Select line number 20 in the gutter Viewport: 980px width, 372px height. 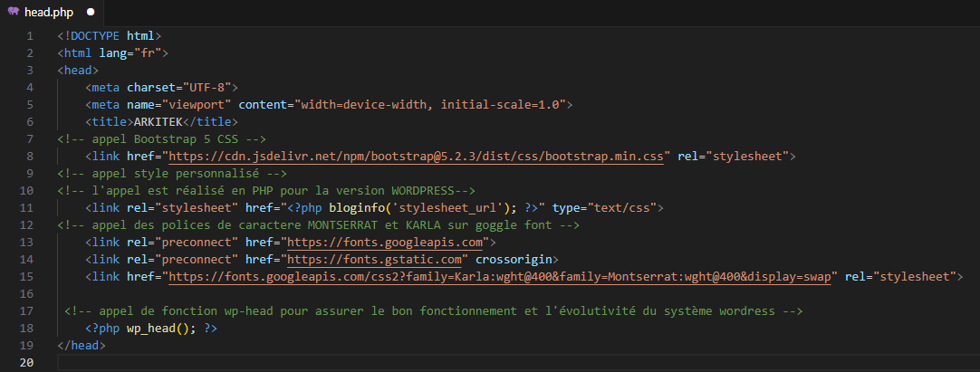pos(26,363)
